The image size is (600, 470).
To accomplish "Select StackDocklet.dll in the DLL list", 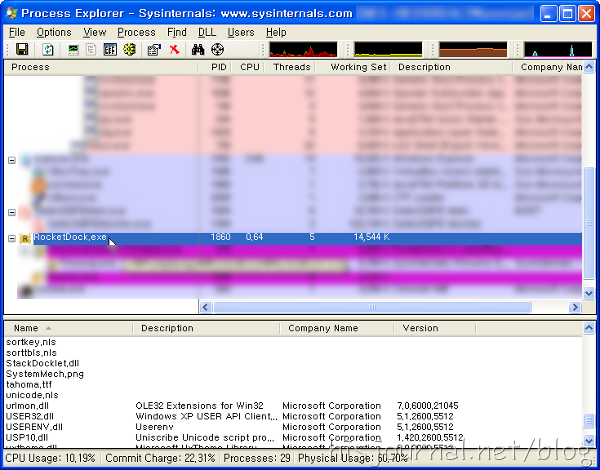I will pos(42,364).
